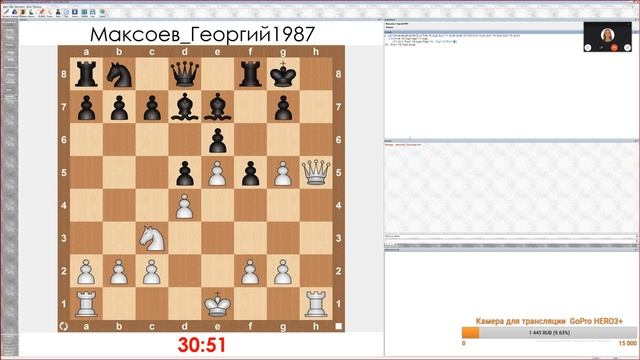Viewport: 640px width, 360px height.
Task: Select the black pawn on g7
Action: click(x=283, y=108)
